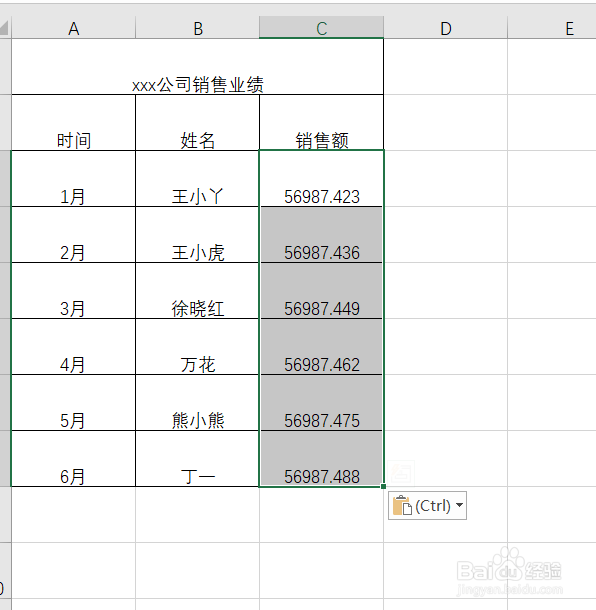
Task: Click the name cell 徐晓红
Action: tap(197, 291)
